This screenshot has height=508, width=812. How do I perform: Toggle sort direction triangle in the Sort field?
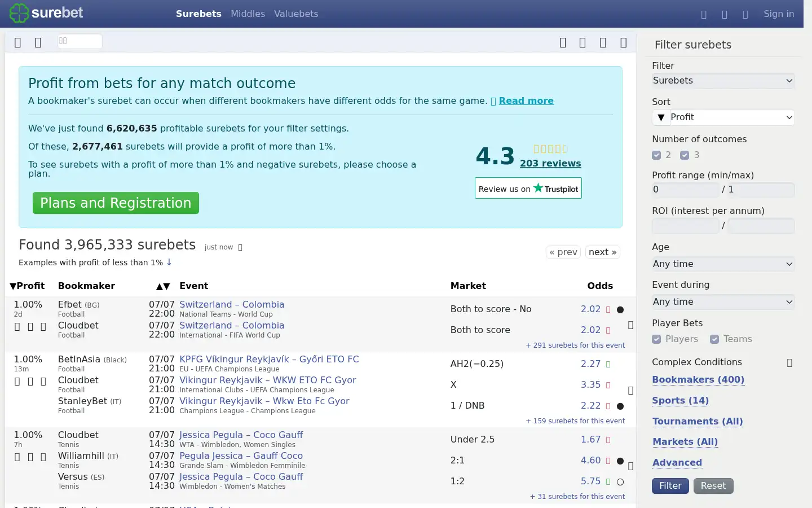click(x=661, y=117)
